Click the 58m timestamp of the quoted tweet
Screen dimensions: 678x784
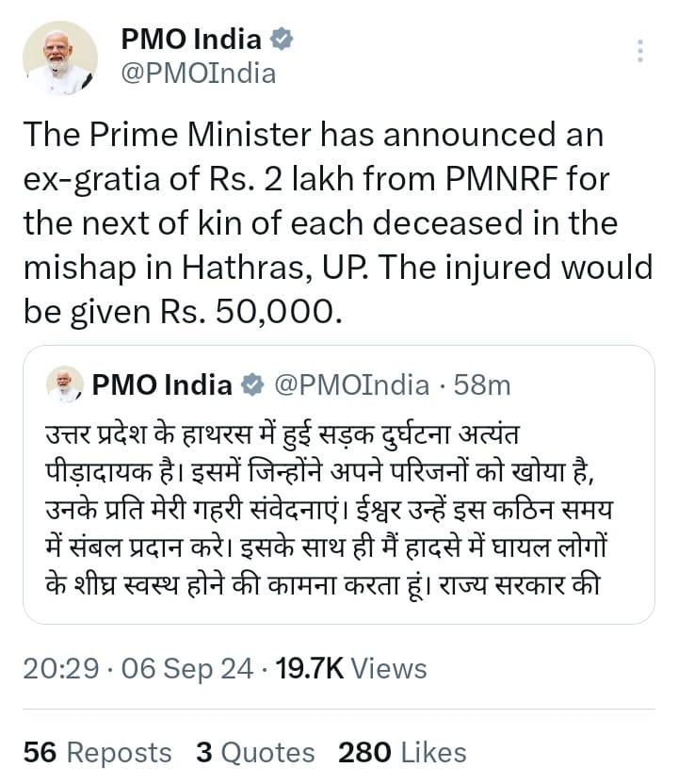(x=482, y=384)
